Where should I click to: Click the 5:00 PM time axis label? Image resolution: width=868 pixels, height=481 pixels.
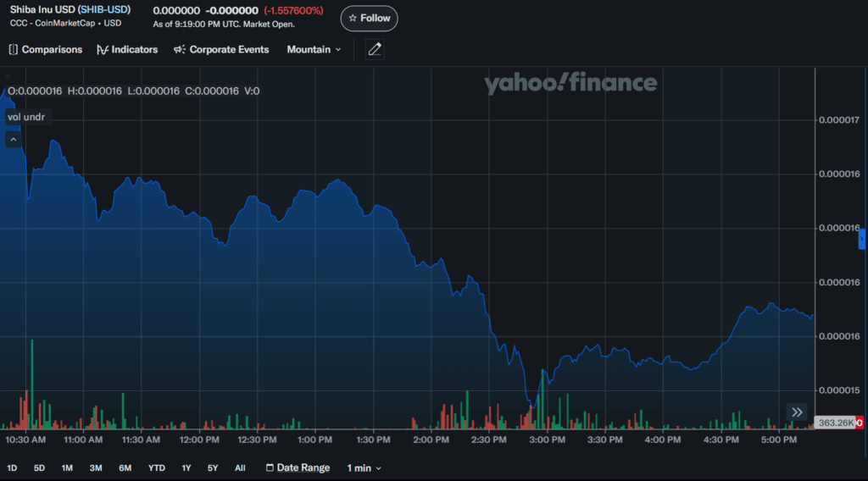click(779, 440)
